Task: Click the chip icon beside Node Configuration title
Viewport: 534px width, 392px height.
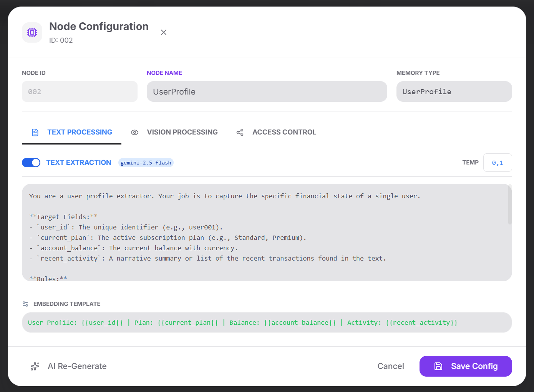Action: point(32,32)
